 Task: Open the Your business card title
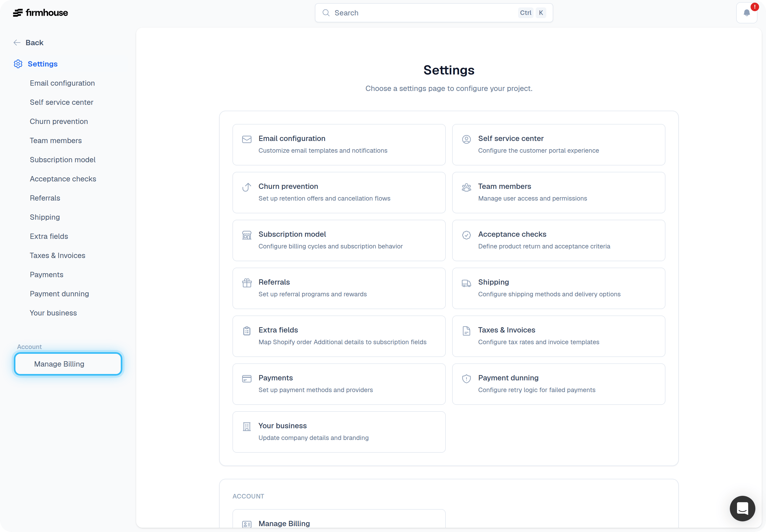pyautogui.click(x=282, y=426)
